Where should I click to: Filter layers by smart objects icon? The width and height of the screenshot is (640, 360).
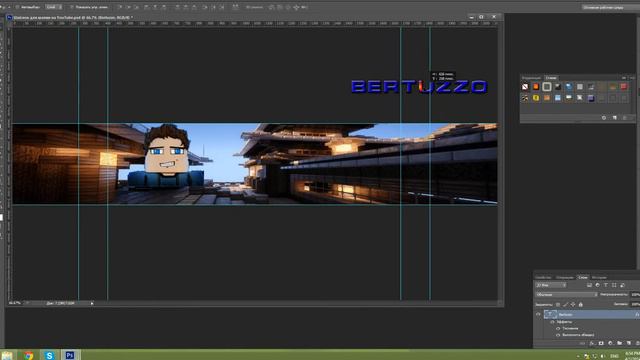pos(622,285)
